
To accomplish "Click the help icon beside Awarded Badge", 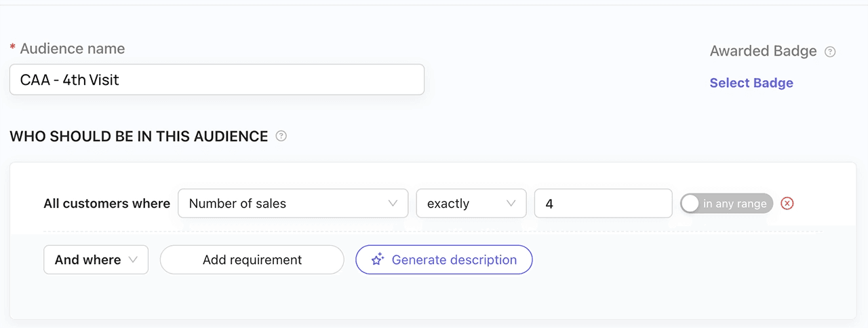I will [x=830, y=52].
